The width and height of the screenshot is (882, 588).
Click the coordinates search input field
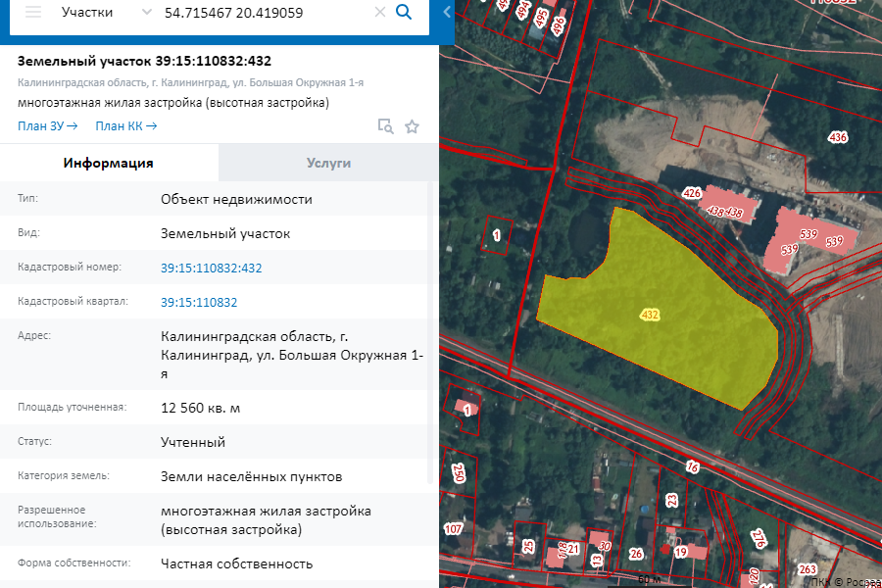point(255,13)
